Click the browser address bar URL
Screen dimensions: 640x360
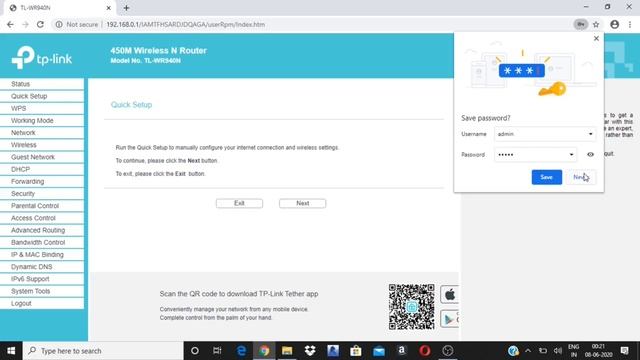(x=185, y=24)
